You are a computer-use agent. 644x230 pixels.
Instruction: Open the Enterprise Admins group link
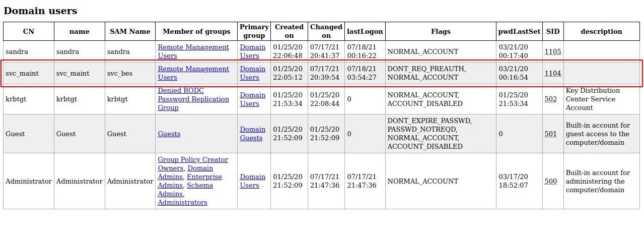204,177
